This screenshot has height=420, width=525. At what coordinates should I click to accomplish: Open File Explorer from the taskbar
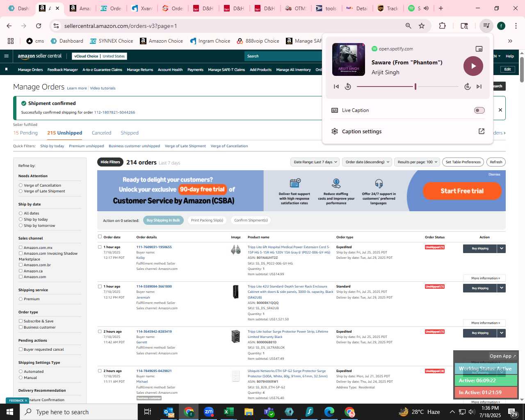(249, 412)
